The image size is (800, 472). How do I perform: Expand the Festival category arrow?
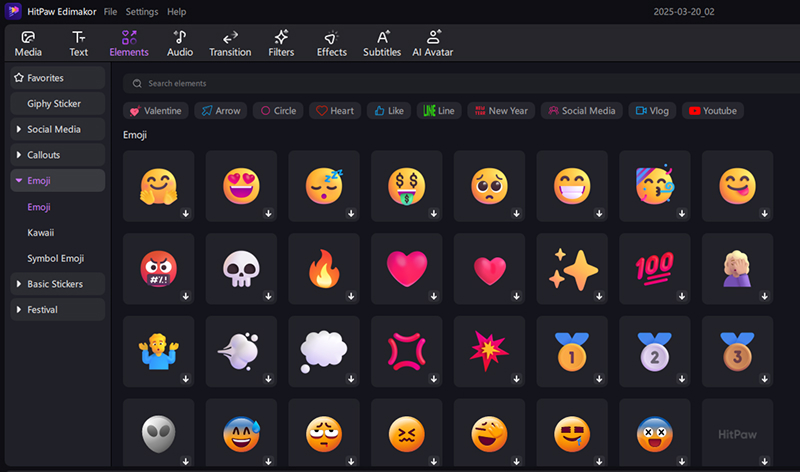(x=19, y=310)
